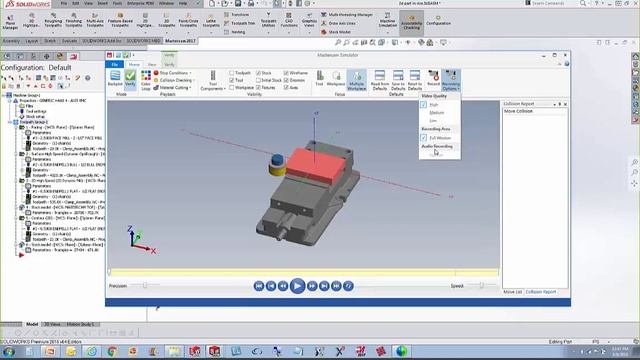Adjust the Speed slider
This screenshot has width=640, height=360.
click(482, 286)
